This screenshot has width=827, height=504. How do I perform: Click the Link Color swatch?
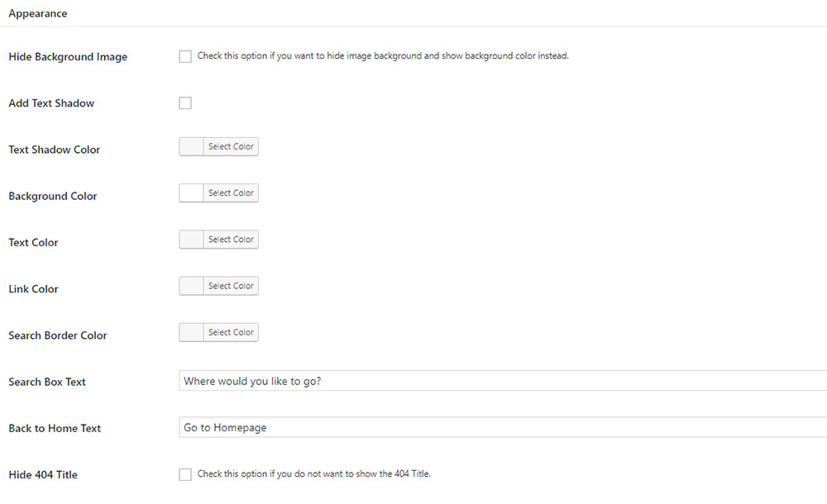pos(192,286)
